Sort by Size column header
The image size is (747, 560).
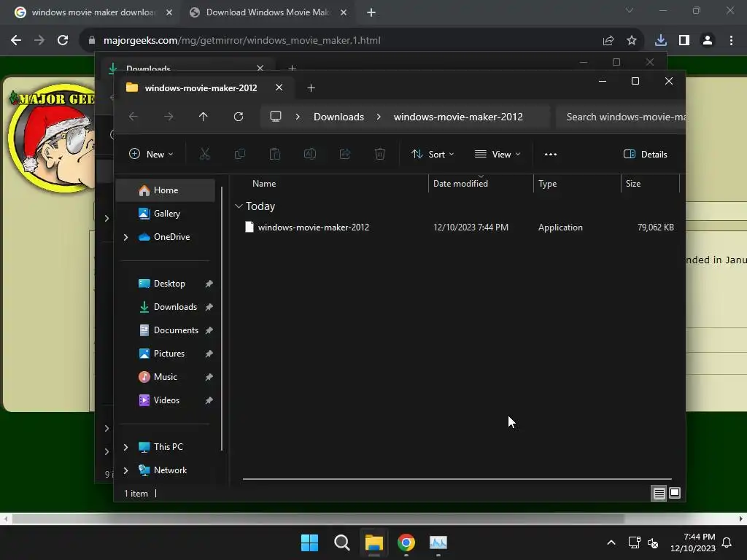click(x=632, y=184)
